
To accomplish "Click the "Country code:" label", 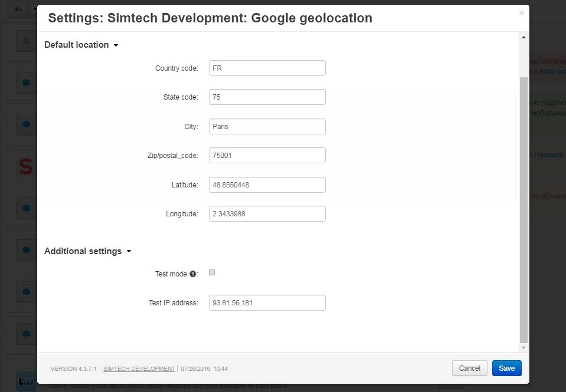I will click(176, 68).
